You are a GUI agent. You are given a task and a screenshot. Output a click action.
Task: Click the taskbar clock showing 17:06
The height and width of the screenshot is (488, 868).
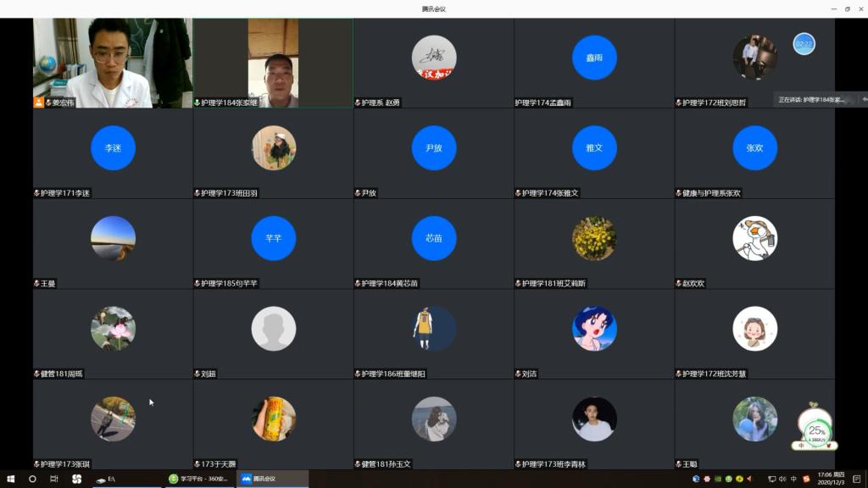pos(830,479)
